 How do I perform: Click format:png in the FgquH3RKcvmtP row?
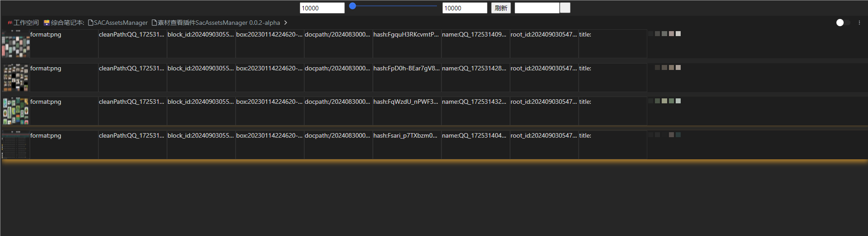click(x=64, y=44)
